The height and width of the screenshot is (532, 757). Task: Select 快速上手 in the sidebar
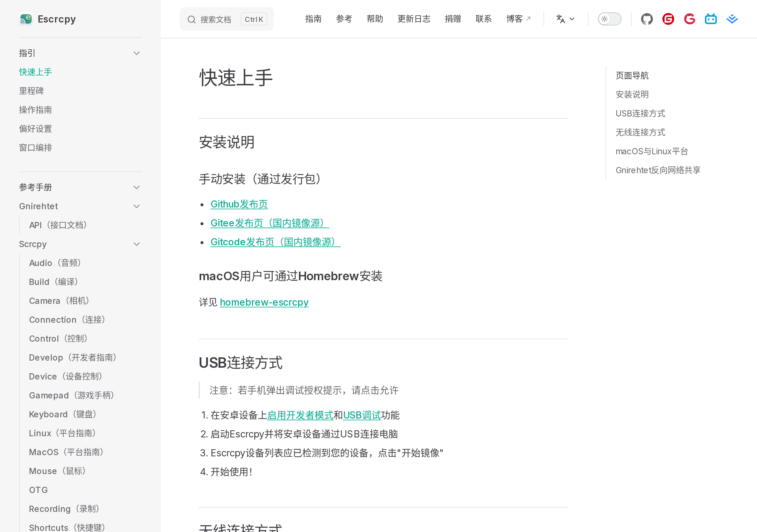[x=35, y=72]
